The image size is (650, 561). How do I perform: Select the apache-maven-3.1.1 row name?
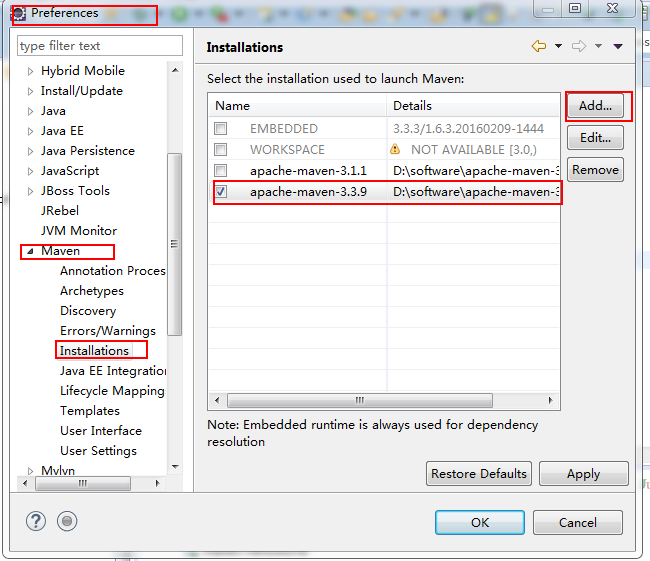(x=308, y=170)
